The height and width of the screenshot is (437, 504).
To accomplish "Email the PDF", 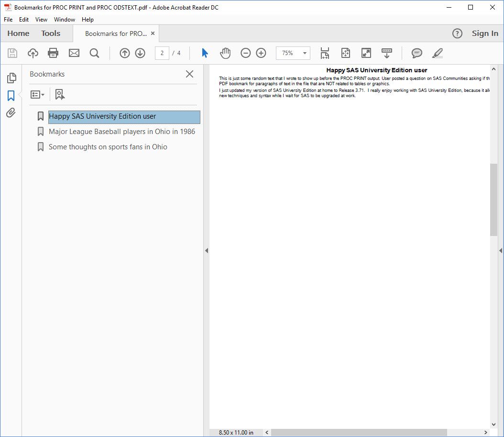I will point(74,53).
